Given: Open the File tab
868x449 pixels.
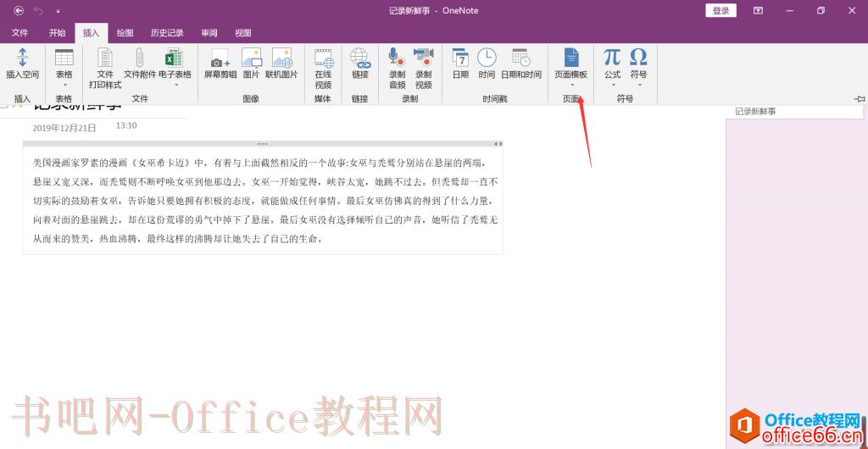Looking at the screenshot, I should point(20,33).
